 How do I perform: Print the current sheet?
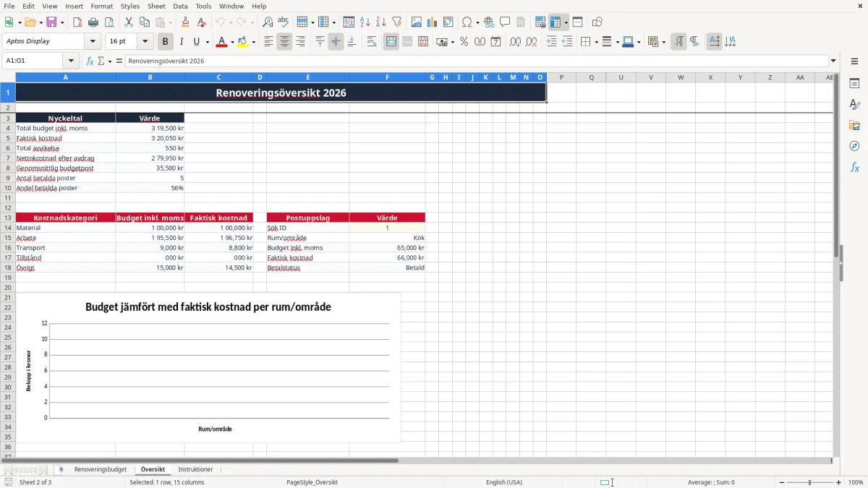point(93,22)
